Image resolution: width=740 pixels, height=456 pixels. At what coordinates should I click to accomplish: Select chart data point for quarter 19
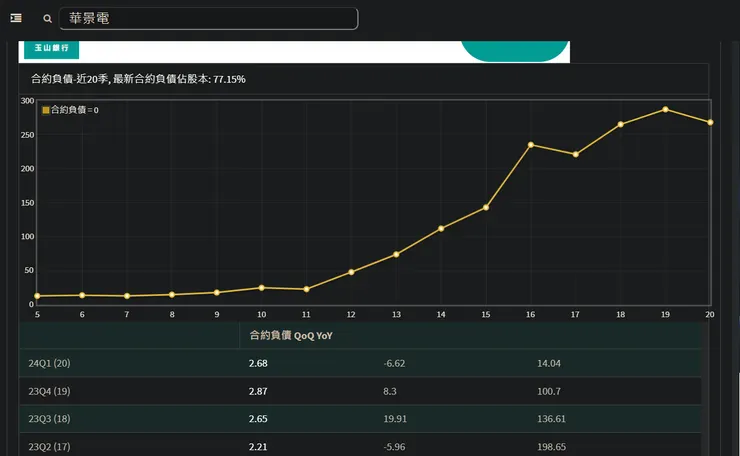pyautogui.click(x=665, y=110)
